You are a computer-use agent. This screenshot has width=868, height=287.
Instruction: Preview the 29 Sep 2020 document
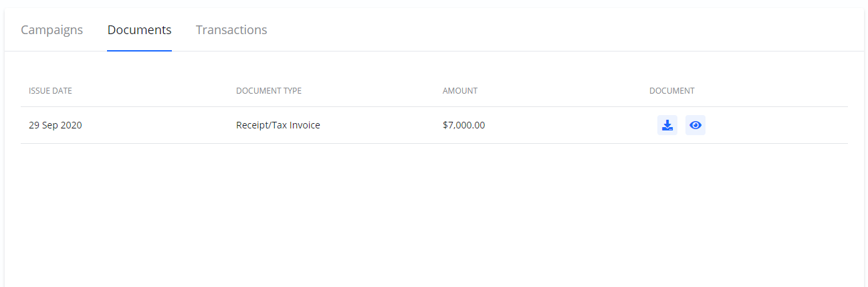[695, 125]
